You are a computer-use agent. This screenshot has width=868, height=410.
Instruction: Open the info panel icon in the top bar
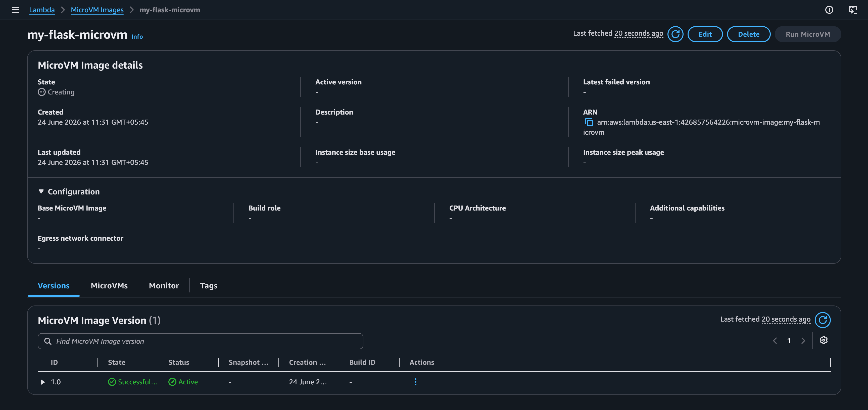[829, 10]
